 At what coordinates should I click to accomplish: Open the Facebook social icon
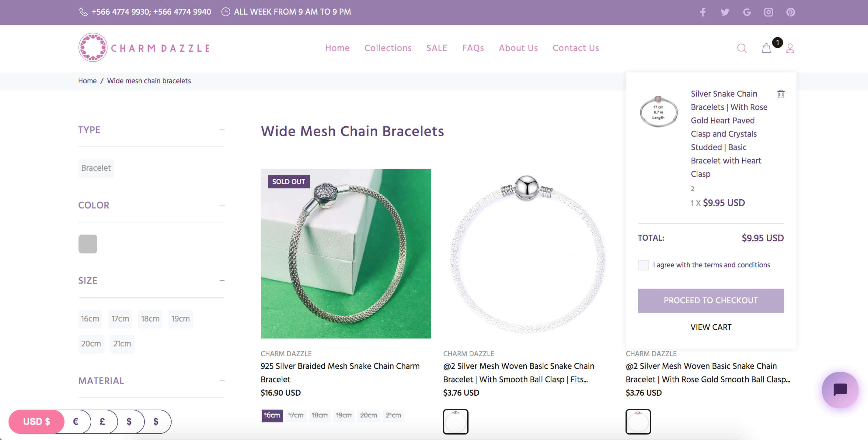click(x=702, y=12)
